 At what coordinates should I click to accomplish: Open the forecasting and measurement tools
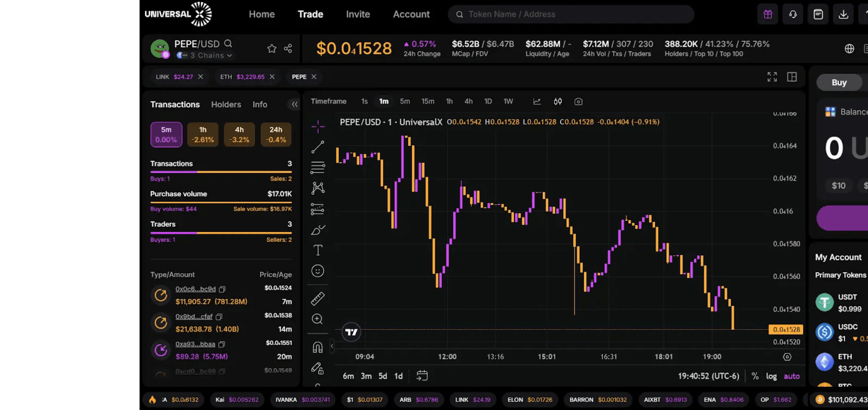tap(318, 209)
